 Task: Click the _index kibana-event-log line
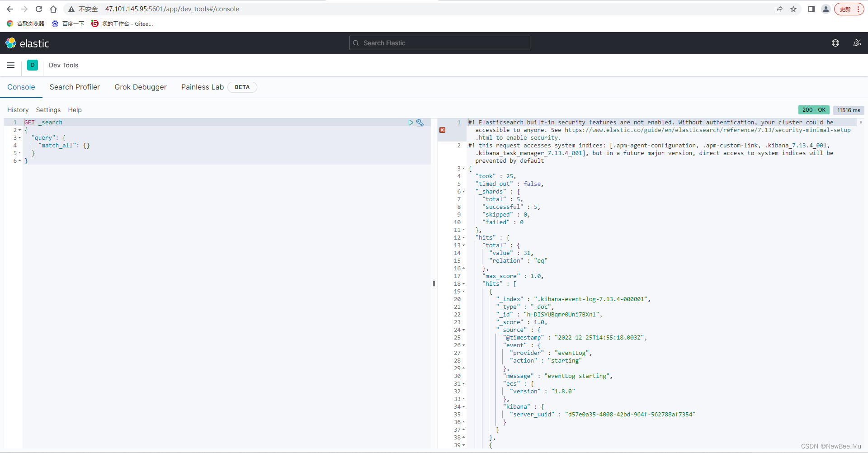[x=573, y=299]
